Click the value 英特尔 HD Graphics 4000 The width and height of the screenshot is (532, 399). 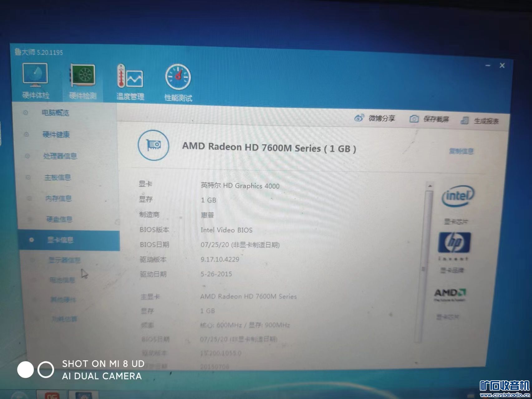coord(240,186)
